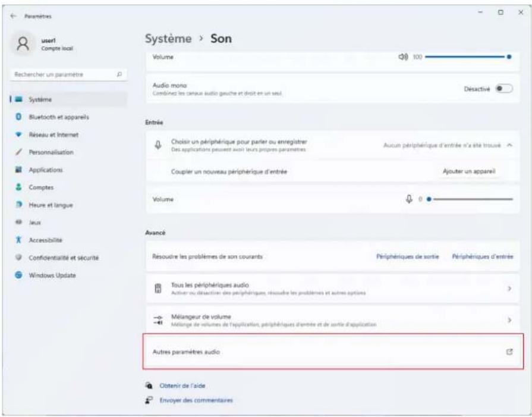
Task: Mute input via microphone volume icon
Action: click(409, 199)
